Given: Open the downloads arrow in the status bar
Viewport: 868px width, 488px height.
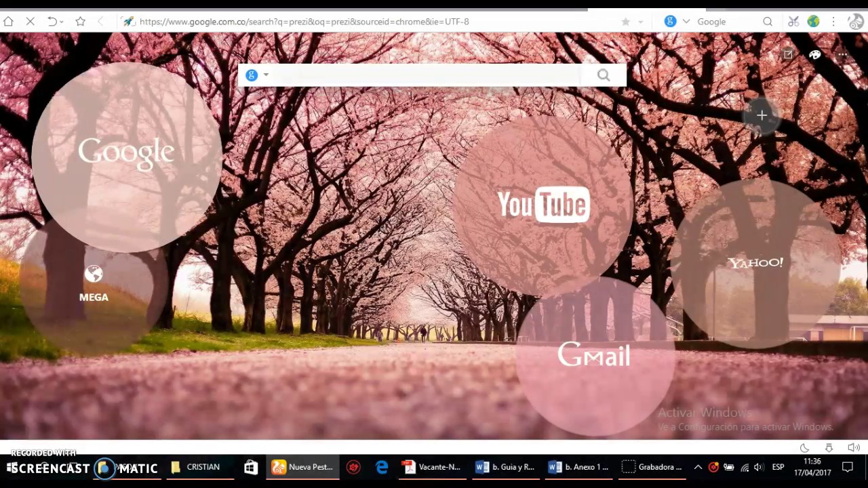Looking at the screenshot, I should (x=829, y=448).
